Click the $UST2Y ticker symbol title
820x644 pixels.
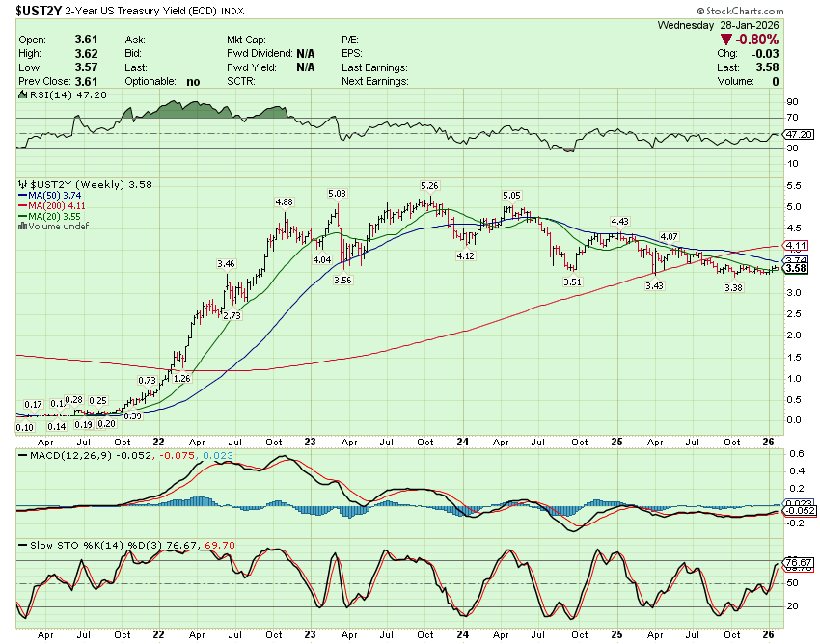click(39, 11)
